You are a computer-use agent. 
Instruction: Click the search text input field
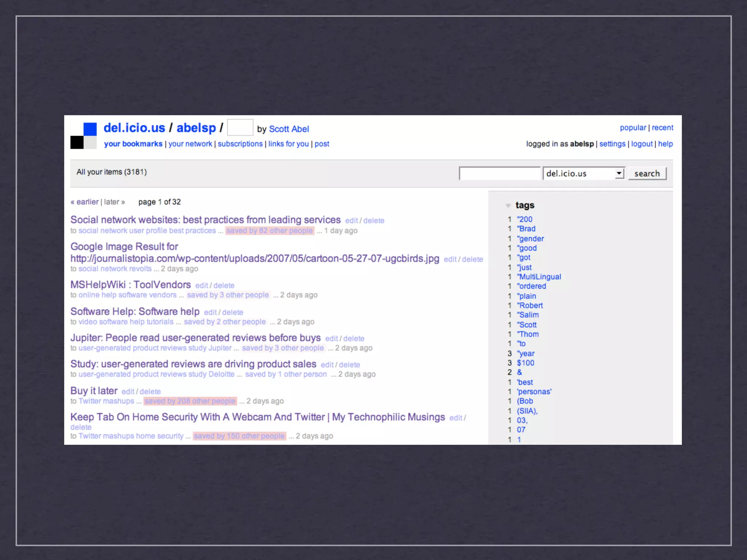point(499,174)
